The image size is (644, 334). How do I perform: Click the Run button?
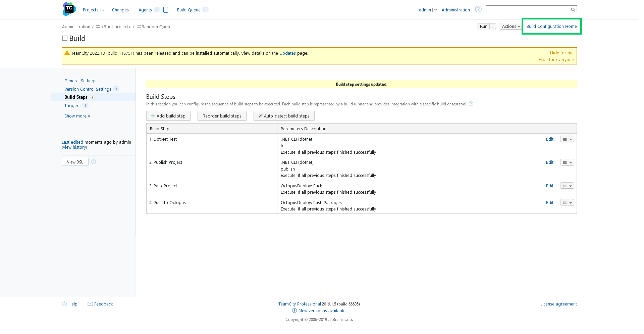[x=483, y=27]
